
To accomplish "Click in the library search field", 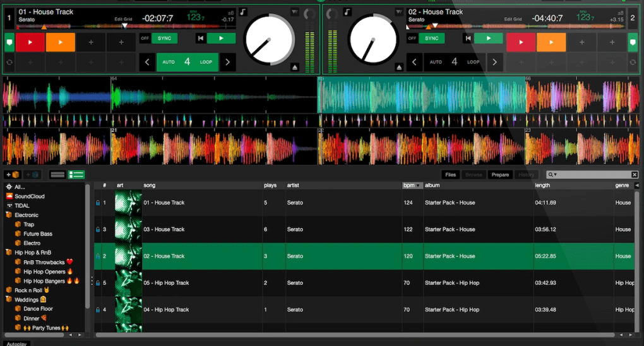I will [593, 175].
